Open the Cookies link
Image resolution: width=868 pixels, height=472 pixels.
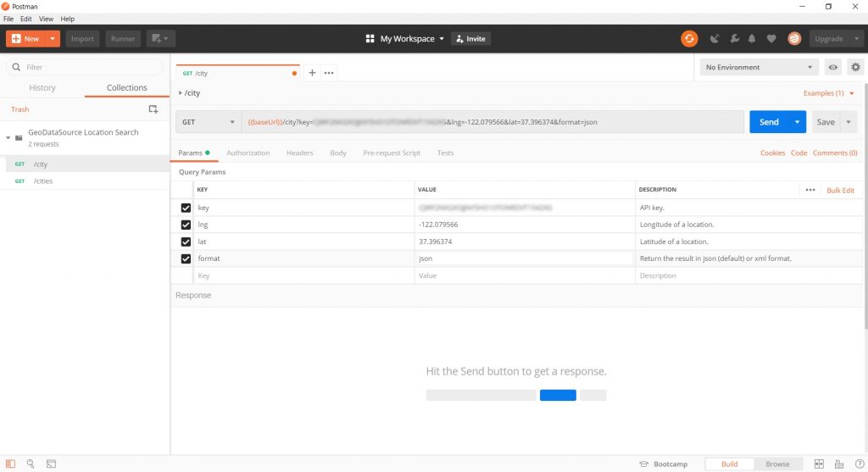(x=772, y=153)
